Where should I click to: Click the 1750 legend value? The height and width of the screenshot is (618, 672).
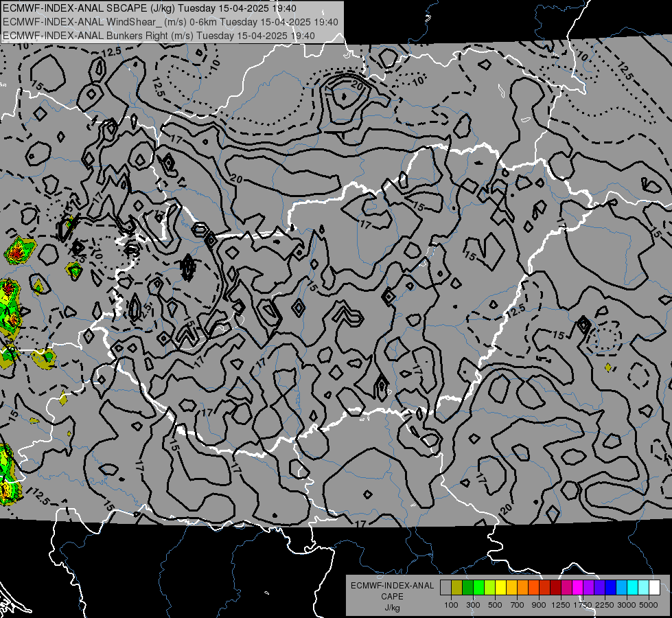tap(583, 605)
